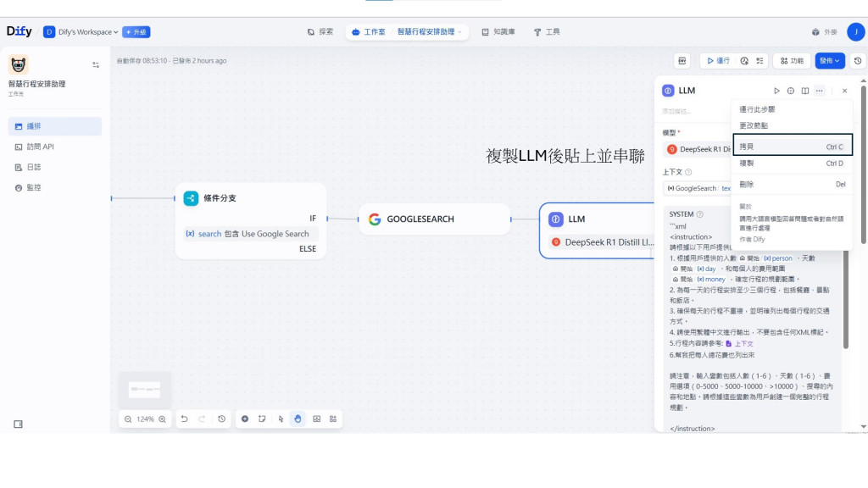Image resolution: width=868 pixels, height=488 pixels.
Task: Collapse the left sidebar panel icon
Action: tap(19, 424)
